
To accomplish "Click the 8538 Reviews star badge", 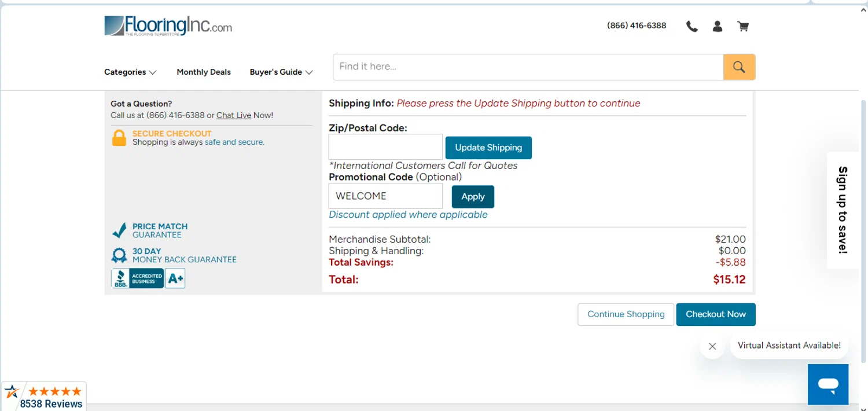I will (44, 397).
